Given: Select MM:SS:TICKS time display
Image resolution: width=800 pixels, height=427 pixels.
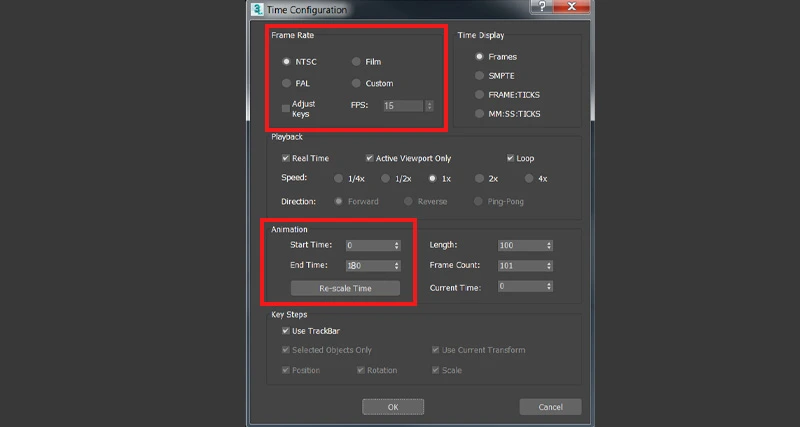Looking at the screenshot, I should tap(479, 114).
